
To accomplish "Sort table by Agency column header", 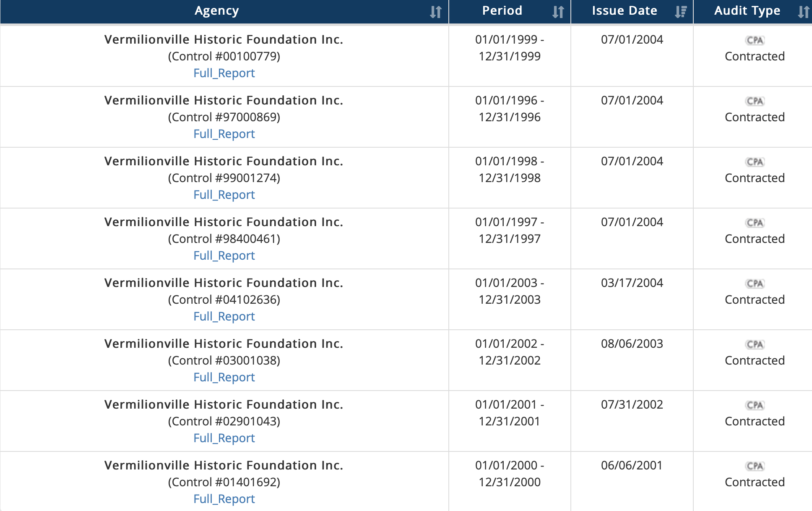I will point(216,11).
